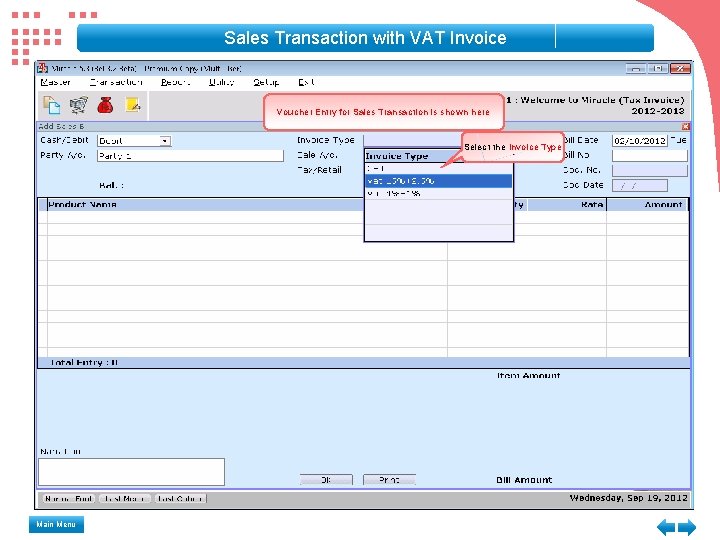Click the yellow note toolbar icon
Viewport: 720px width, 540px height.
[133, 105]
